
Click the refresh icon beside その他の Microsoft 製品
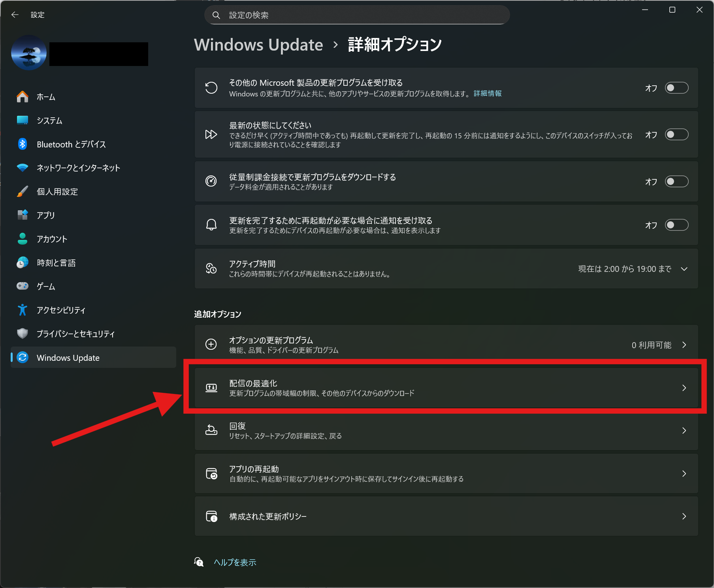tap(211, 88)
